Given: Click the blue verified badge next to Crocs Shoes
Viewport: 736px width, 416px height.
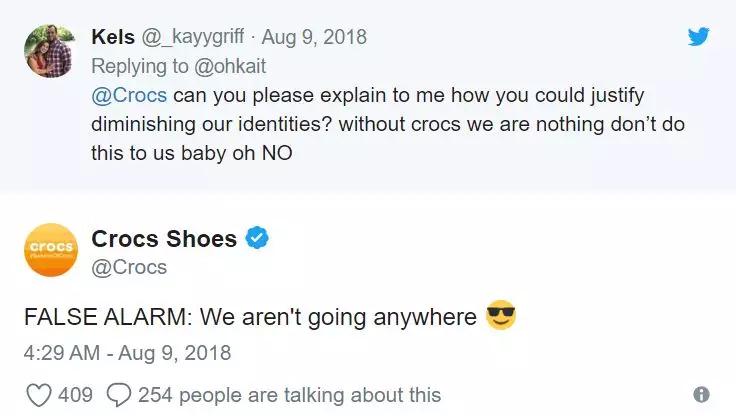Looking at the screenshot, I should [x=257, y=239].
